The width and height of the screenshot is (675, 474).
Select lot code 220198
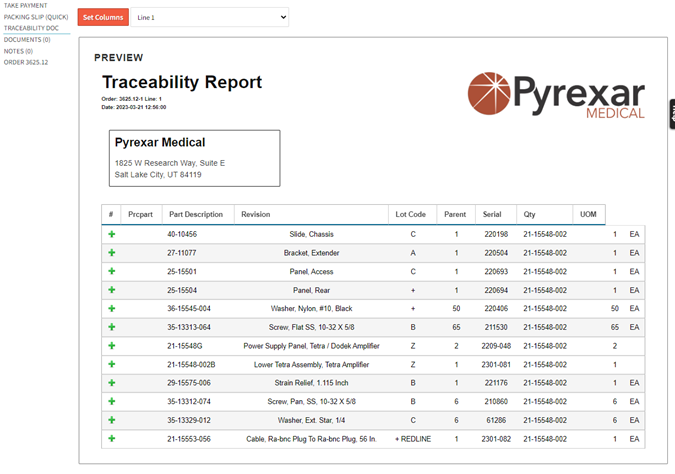[496, 234]
